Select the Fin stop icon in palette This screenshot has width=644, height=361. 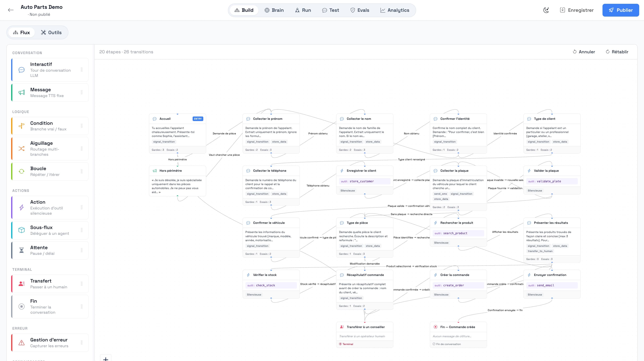click(22, 306)
